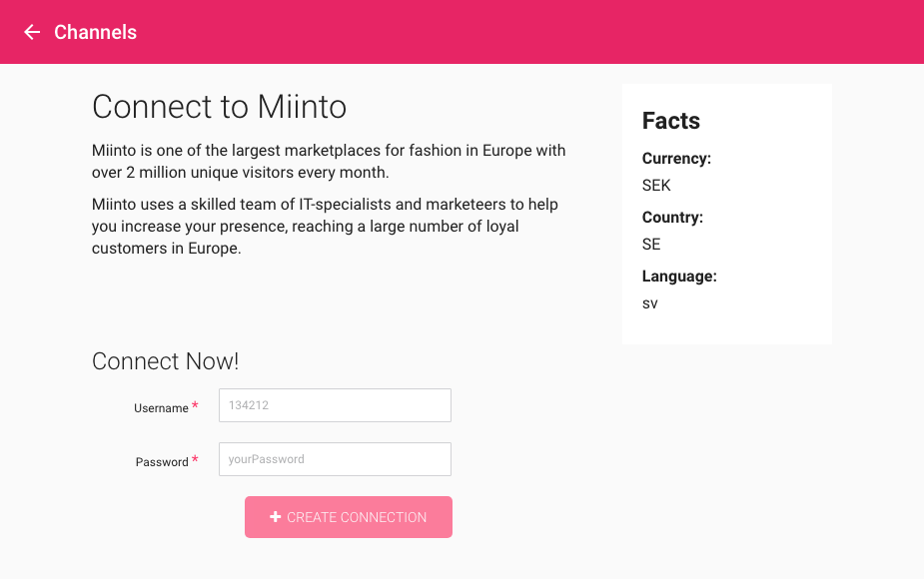Screen dimensions: 924x579
Task: Click the 'Facts' heading
Action: click(671, 121)
